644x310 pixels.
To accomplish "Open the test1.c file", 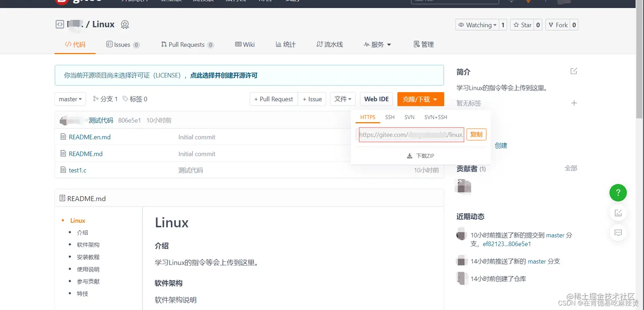I will pyautogui.click(x=78, y=170).
